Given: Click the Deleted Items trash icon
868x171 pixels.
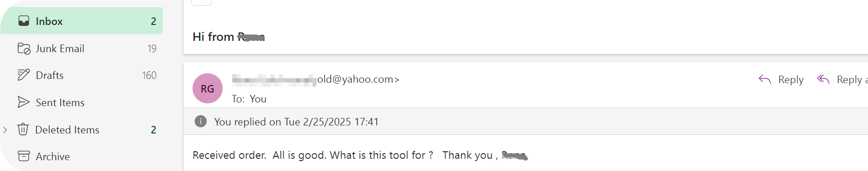Looking at the screenshot, I should click(23, 129).
